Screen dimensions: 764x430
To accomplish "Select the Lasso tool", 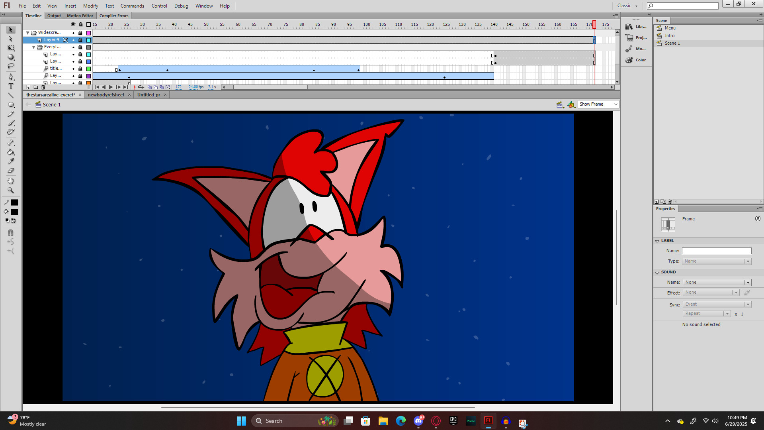I will coord(10,66).
